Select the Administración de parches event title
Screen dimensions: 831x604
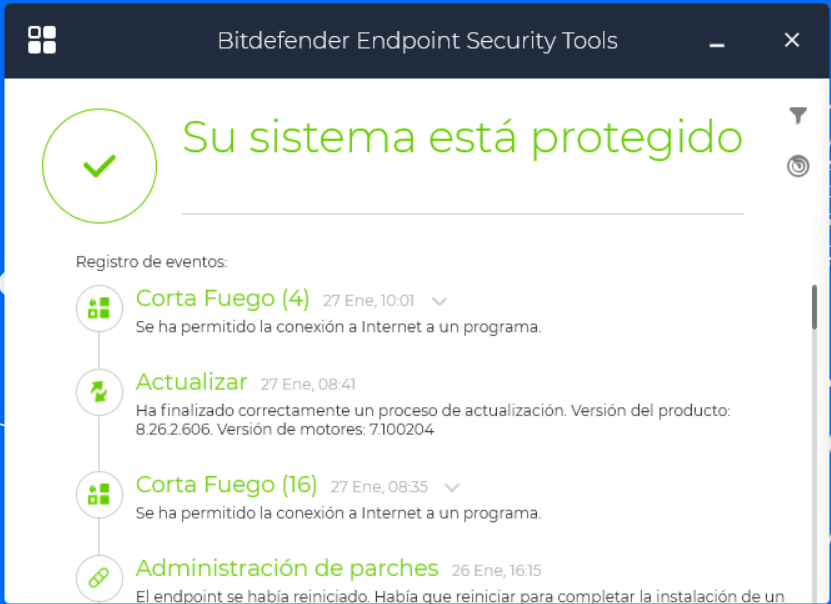pos(287,568)
